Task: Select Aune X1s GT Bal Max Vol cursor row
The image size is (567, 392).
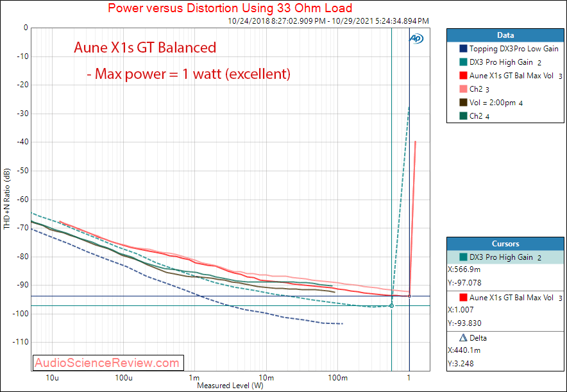Action: click(x=505, y=298)
